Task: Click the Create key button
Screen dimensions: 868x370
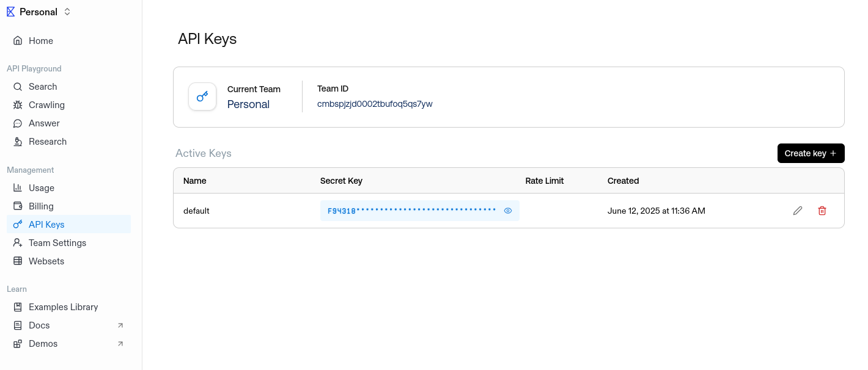Action: tap(811, 153)
